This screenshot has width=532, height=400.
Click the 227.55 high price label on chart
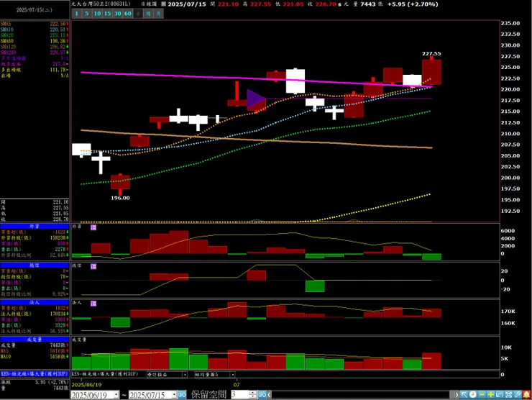pyautogui.click(x=431, y=54)
